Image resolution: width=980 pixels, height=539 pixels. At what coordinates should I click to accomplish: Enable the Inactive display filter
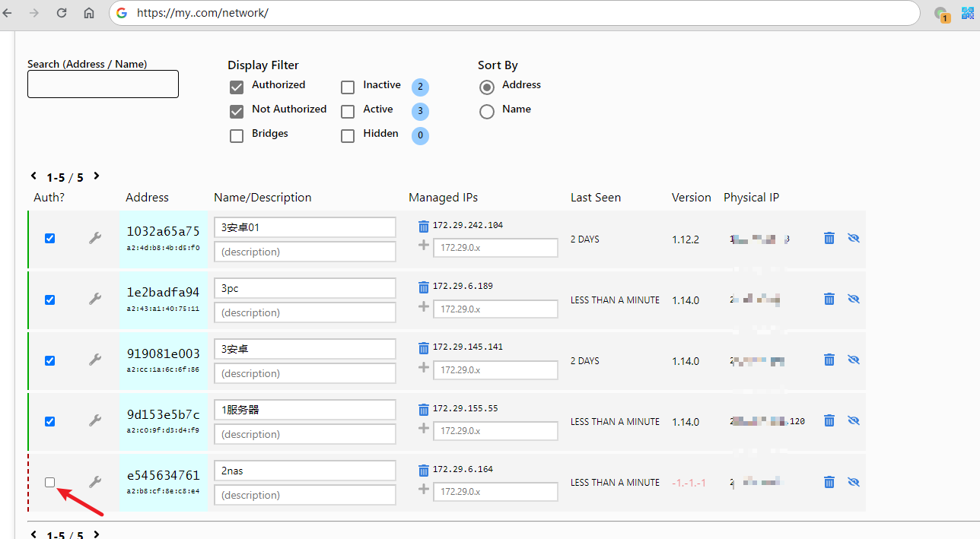(x=348, y=87)
